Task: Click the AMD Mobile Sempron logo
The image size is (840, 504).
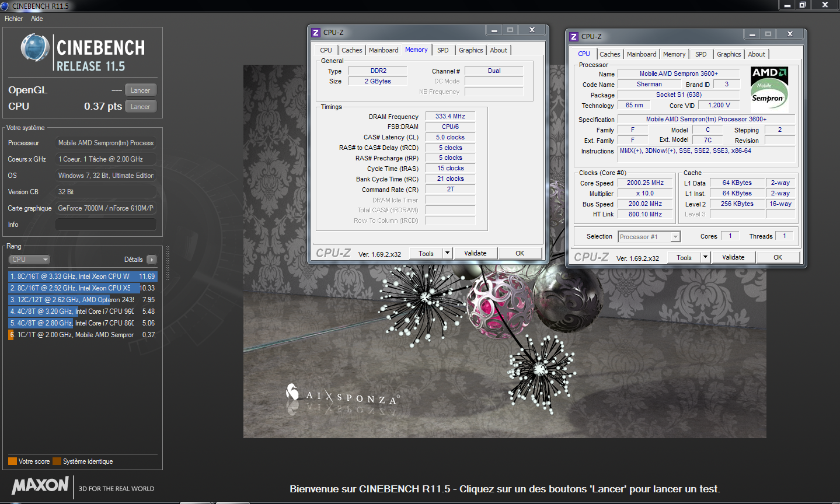Action: (769, 89)
